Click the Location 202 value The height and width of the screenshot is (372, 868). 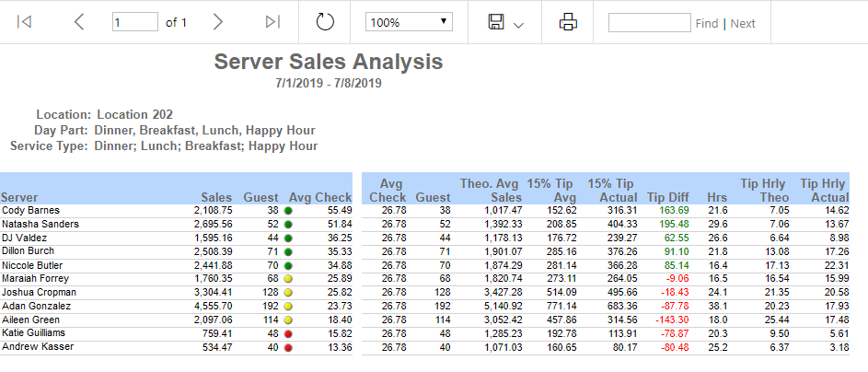(135, 115)
